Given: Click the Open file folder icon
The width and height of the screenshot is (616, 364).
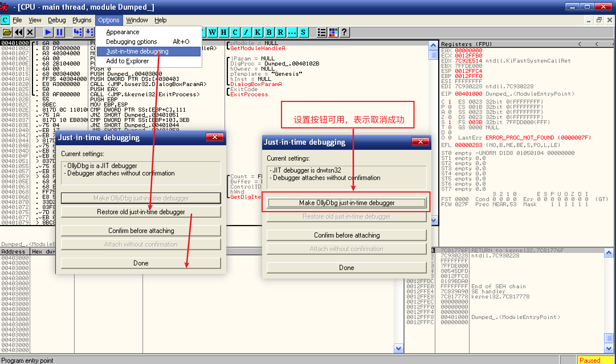Looking at the screenshot, I should click(7, 32).
